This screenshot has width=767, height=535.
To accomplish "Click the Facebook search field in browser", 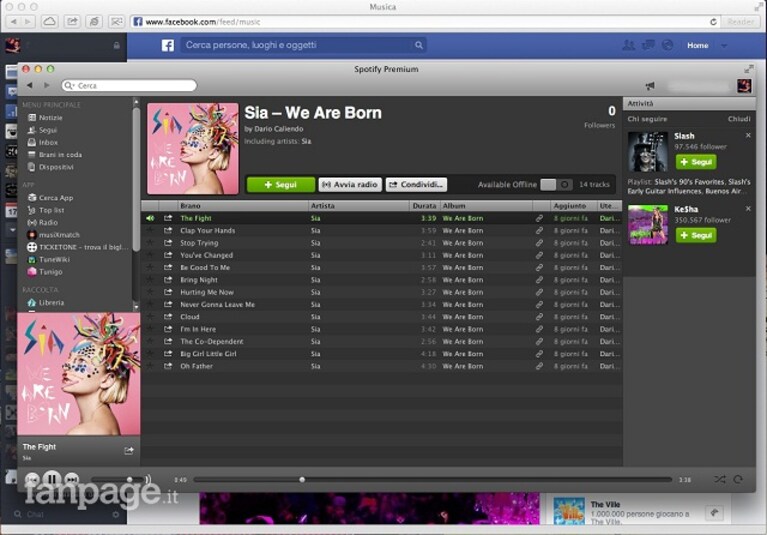I will click(x=303, y=45).
